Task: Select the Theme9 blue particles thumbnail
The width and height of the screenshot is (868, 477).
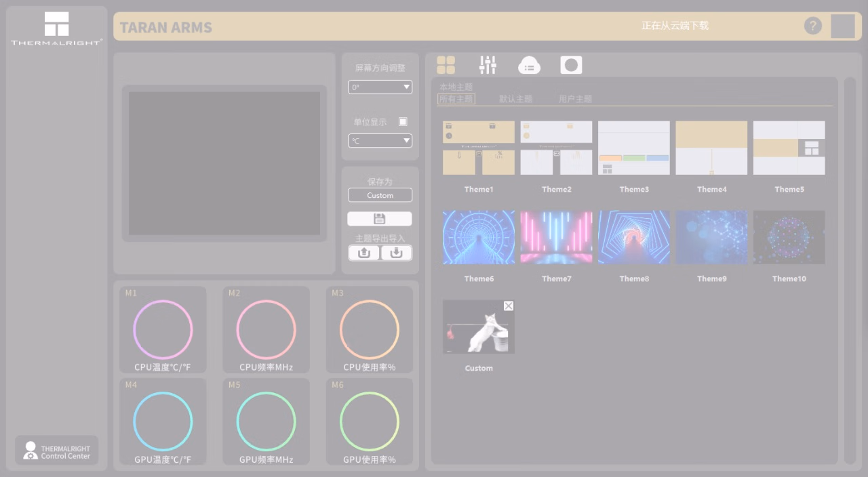Action: click(x=711, y=237)
